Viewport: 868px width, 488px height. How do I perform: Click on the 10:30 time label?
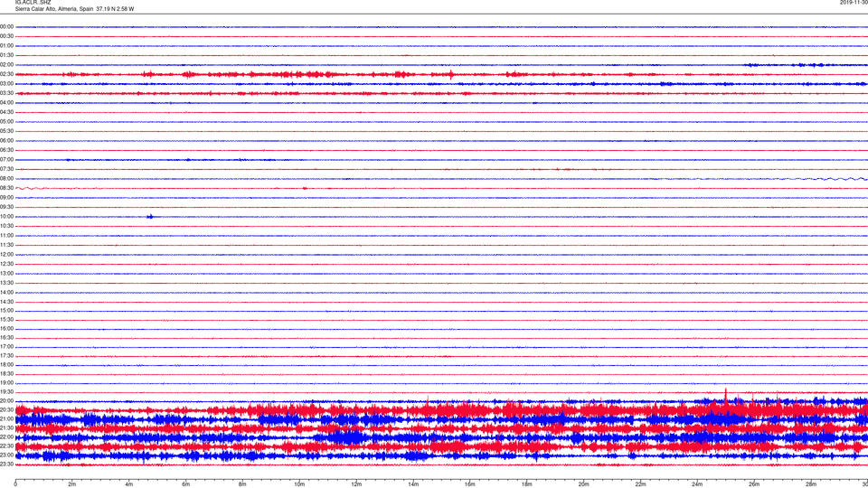point(6,226)
